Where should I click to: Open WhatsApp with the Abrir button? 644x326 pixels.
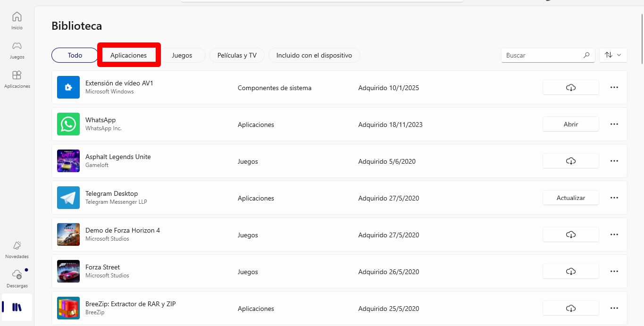[x=571, y=124]
